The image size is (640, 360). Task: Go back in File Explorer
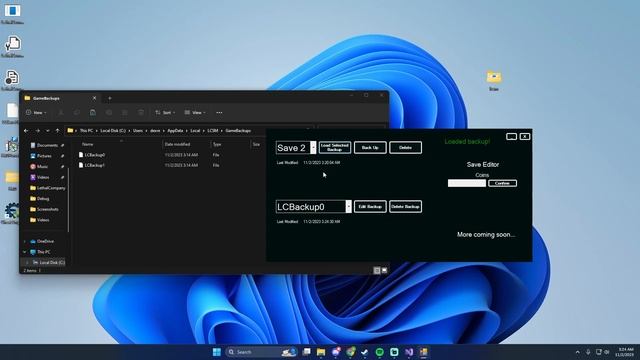[x=26, y=131]
